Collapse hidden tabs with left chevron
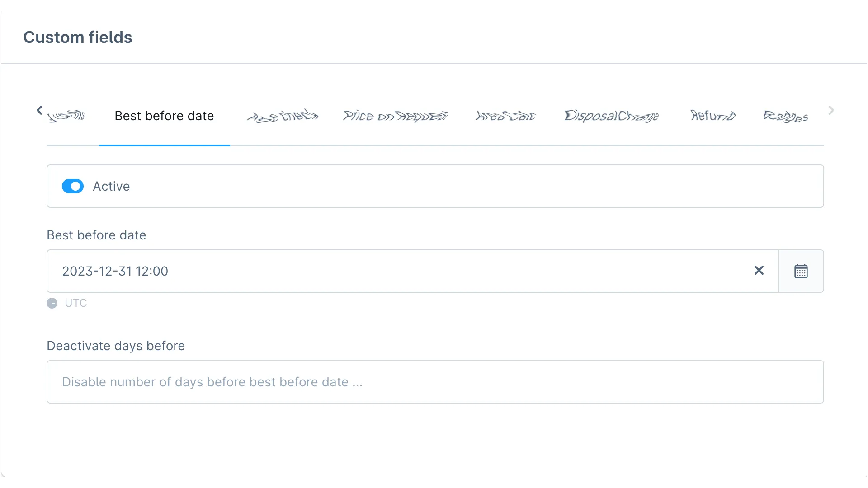The height and width of the screenshot is (488, 868). [39, 110]
